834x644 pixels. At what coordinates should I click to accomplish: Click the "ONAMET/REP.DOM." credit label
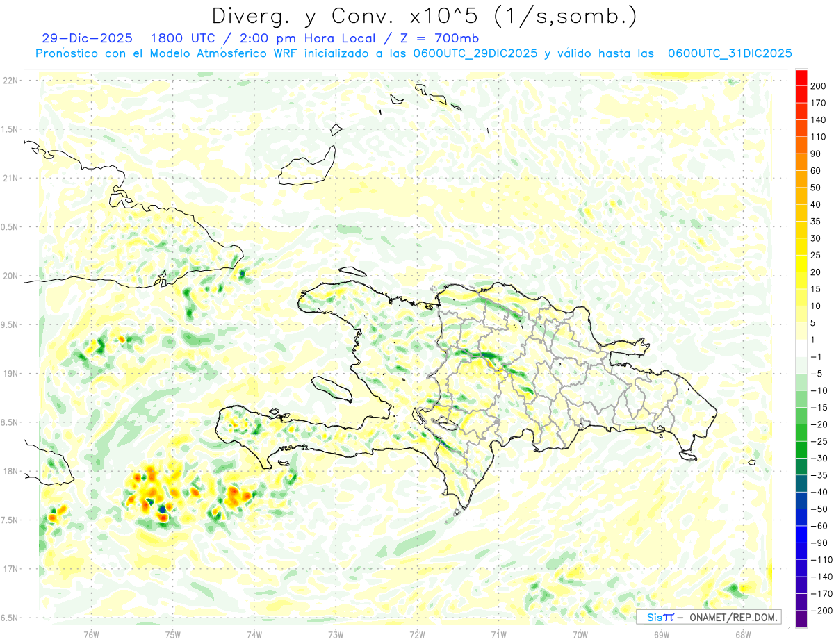coord(733,617)
